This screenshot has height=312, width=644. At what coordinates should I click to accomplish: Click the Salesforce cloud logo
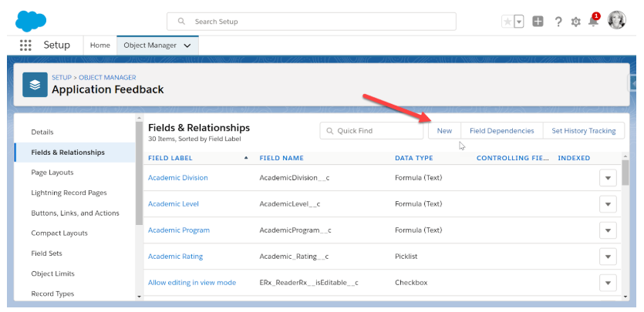point(31,20)
